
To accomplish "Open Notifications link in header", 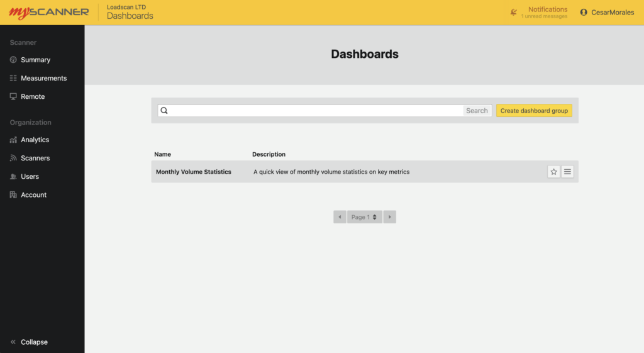I will [548, 9].
